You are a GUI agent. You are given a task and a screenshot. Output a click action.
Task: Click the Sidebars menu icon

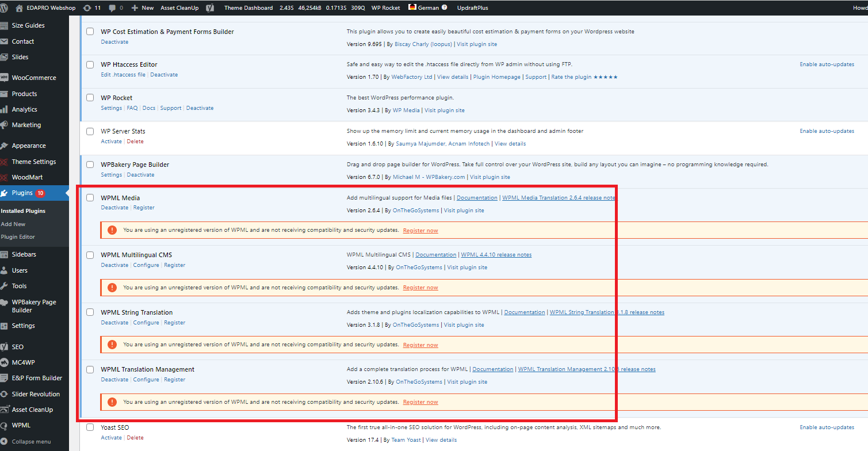(x=5, y=254)
